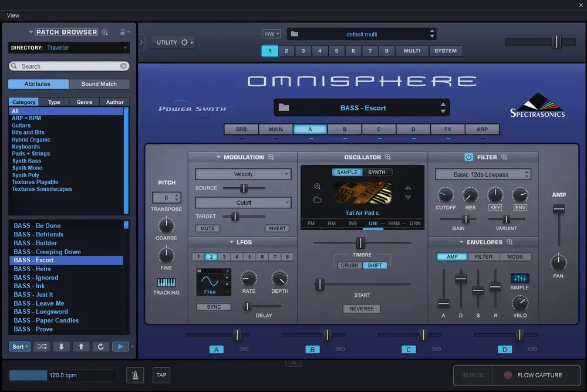Open the Sort dropdown
Image resolution: width=587 pixels, height=392 pixels.
(19, 347)
